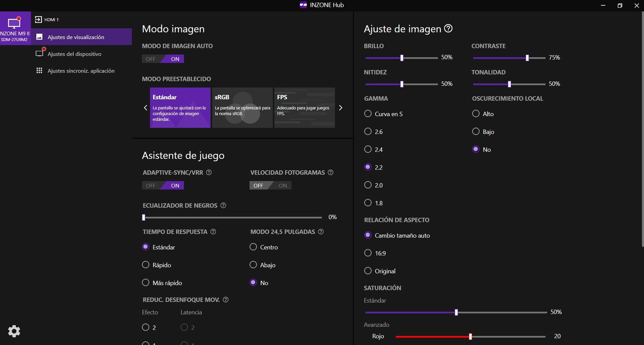This screenshot has width=644, height=345.
Task: Adjust the Tonalidad slider
Action: [509, 84]
